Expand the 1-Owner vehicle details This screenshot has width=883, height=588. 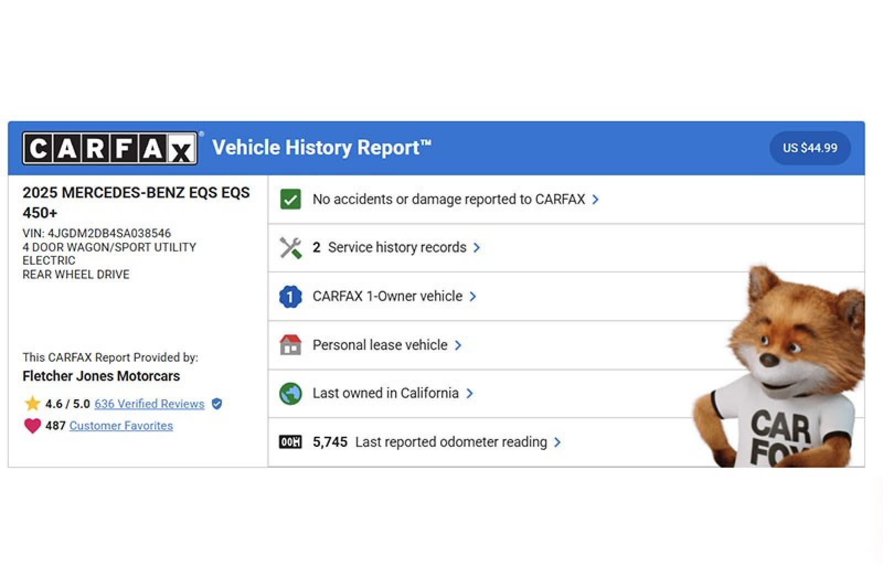(x=474, y=296)
